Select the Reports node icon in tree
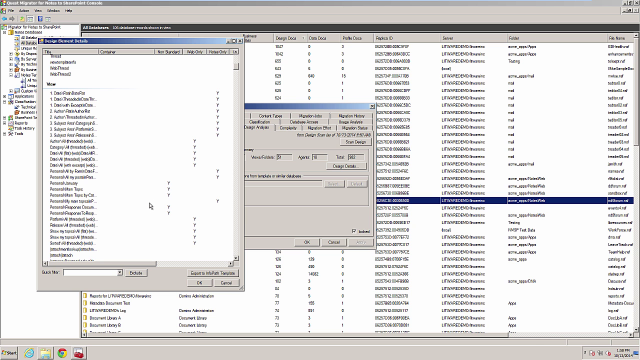This screenshot has height=360, width=640. click(11, 123)
